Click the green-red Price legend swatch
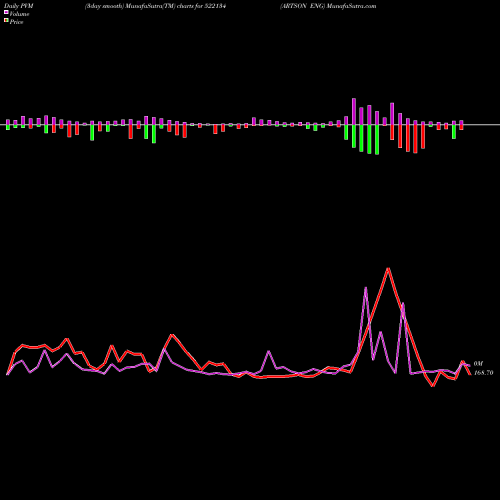 coord(6,21)
